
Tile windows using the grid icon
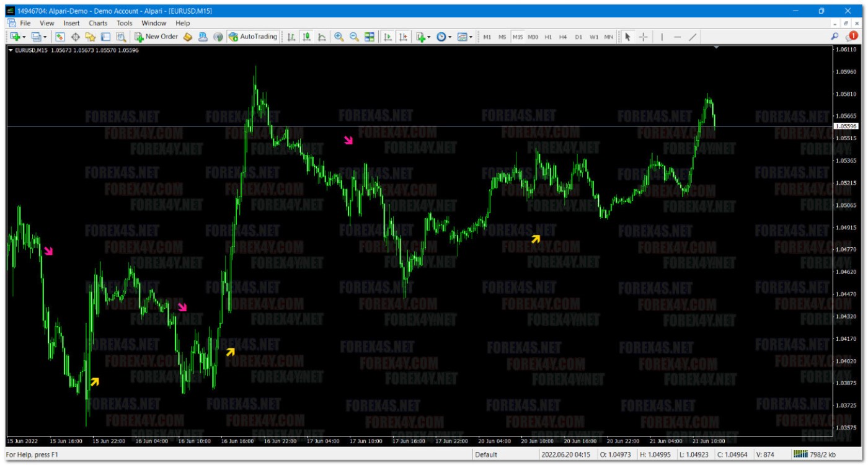370,37
